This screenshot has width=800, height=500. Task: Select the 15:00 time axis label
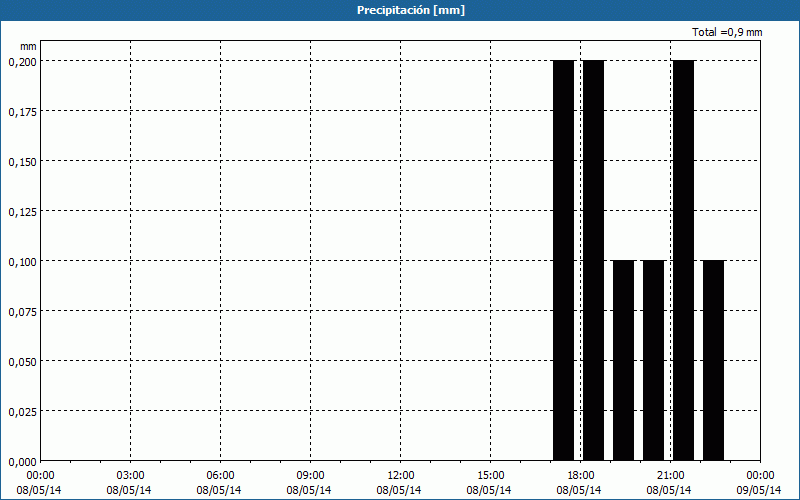(490, 476)
